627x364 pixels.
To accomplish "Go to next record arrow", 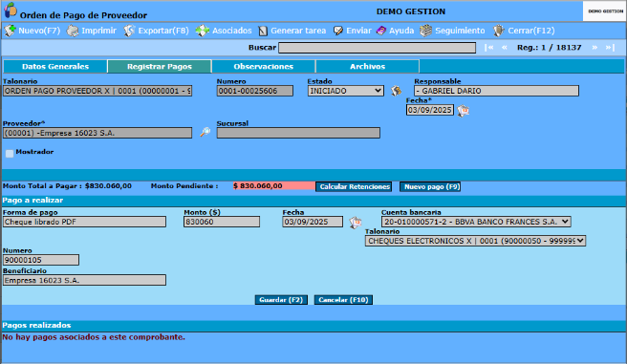I will [x=595, y=48].
